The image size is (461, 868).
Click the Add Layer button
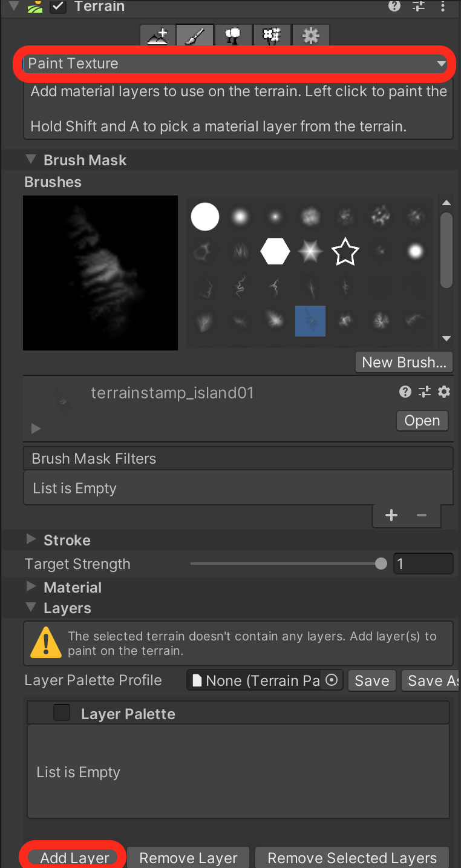[74, 858]
